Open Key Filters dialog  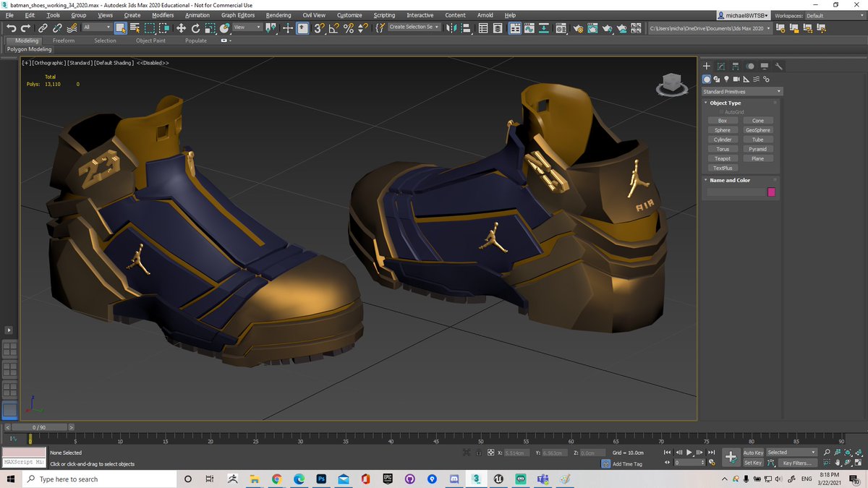point(796,463)
